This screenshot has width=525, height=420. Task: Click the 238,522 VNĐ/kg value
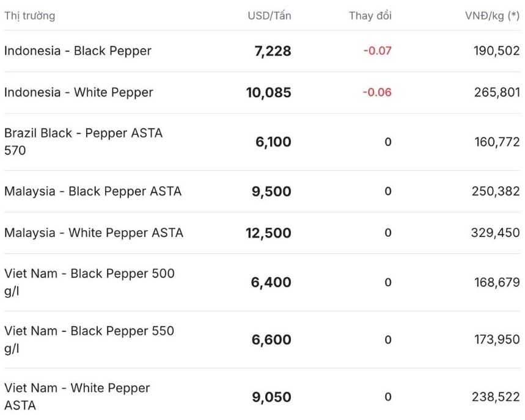pos(496,397)
